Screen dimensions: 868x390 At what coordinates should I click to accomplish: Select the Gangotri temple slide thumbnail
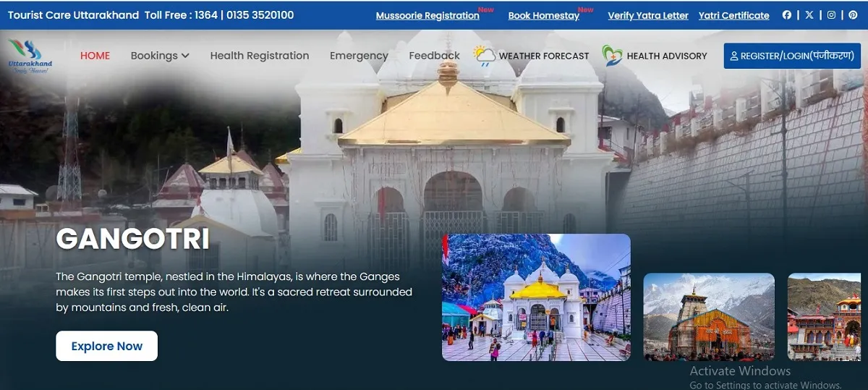click(536, 297)
